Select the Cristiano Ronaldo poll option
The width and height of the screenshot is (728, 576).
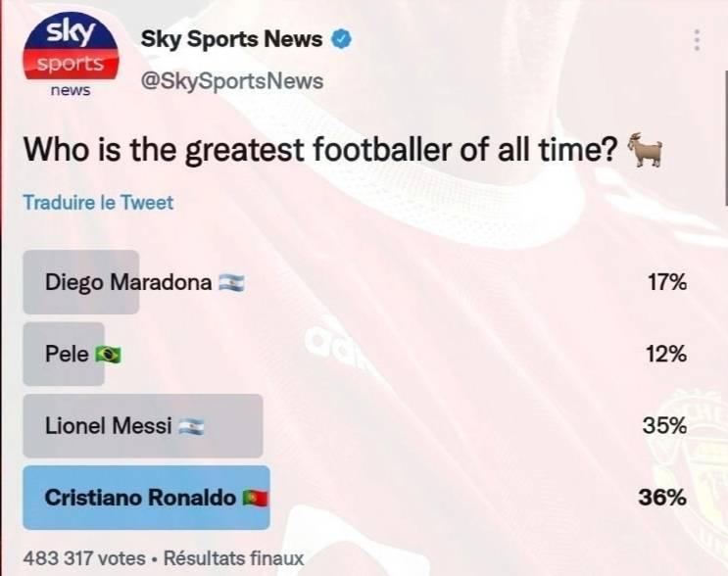click(x=355, y=498)
